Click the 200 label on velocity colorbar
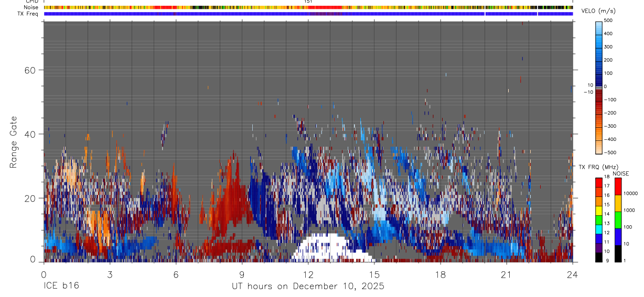 pos(609,60)
